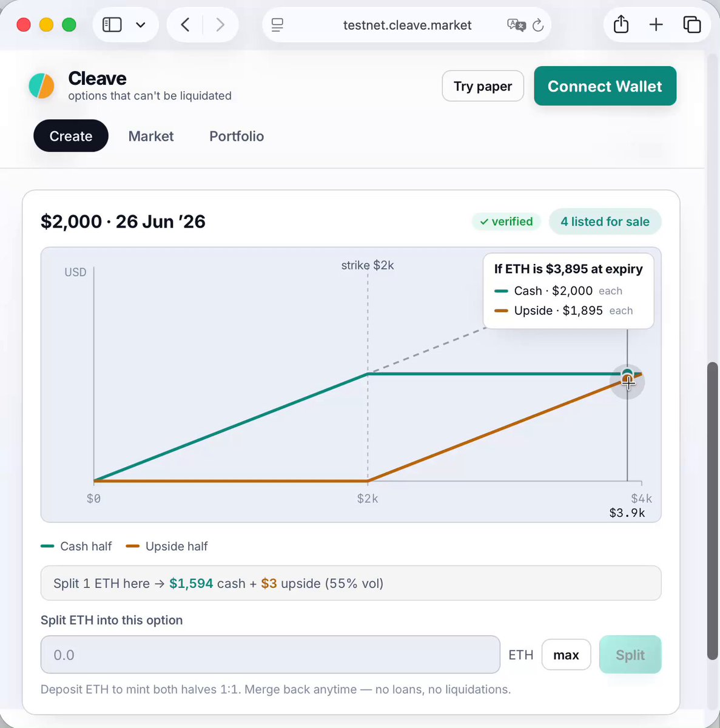720x728 pixels.
Task: Open the translate page icon
Action: tap(516, 25)
